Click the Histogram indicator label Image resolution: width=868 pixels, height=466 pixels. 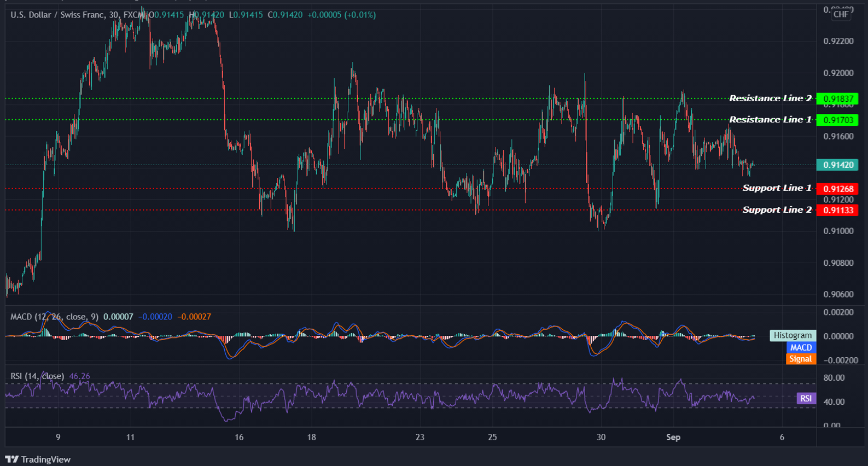(793, 335)
